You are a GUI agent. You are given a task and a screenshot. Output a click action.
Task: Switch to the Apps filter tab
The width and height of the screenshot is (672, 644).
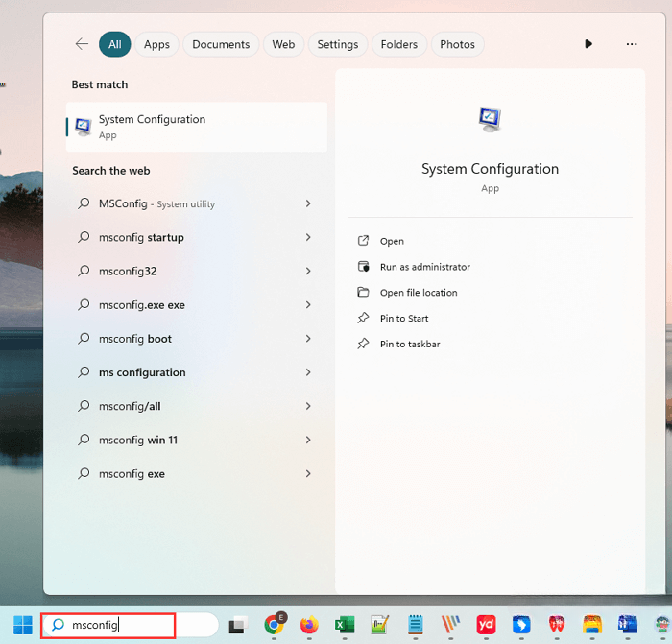(156, 44)
